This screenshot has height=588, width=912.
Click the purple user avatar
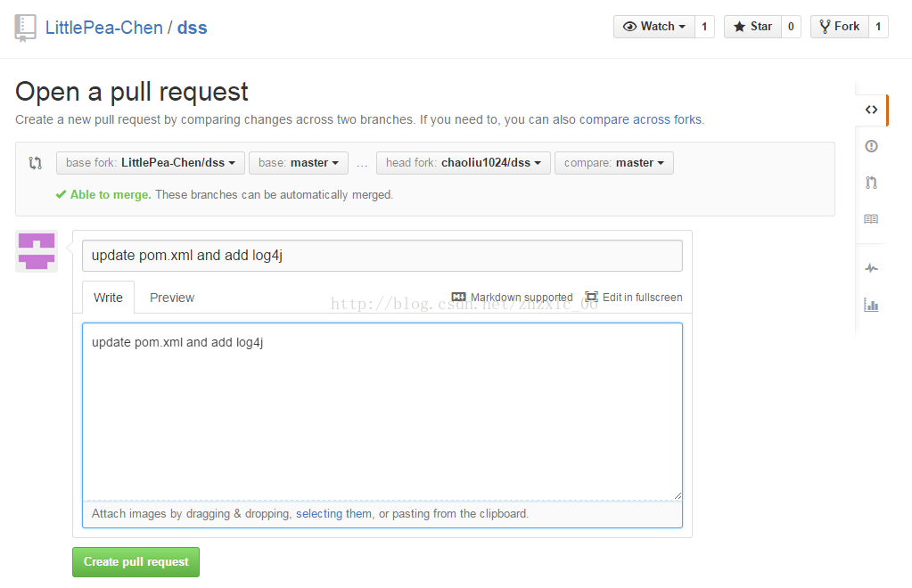(37, 251)
